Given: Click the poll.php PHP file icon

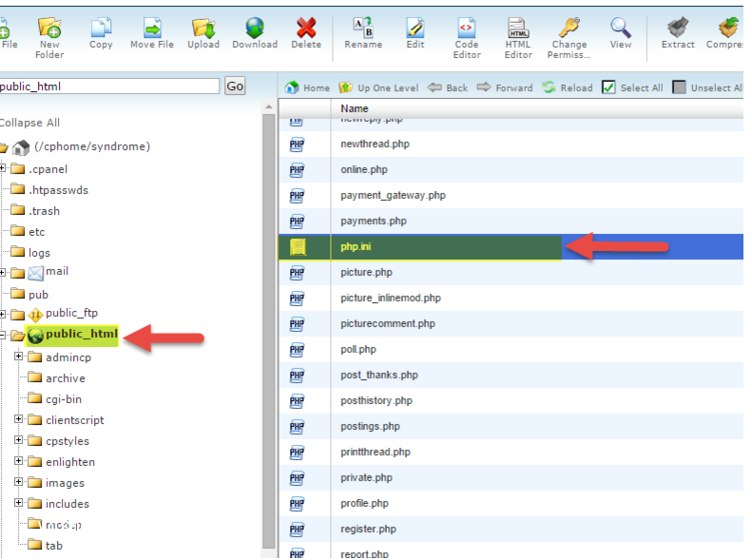Looking at the screenshot, I should point(297,350).
